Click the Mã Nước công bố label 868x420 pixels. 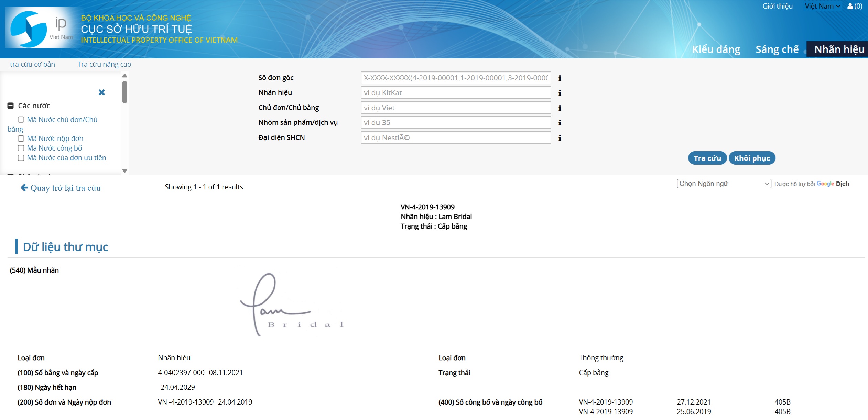[55, 148]
